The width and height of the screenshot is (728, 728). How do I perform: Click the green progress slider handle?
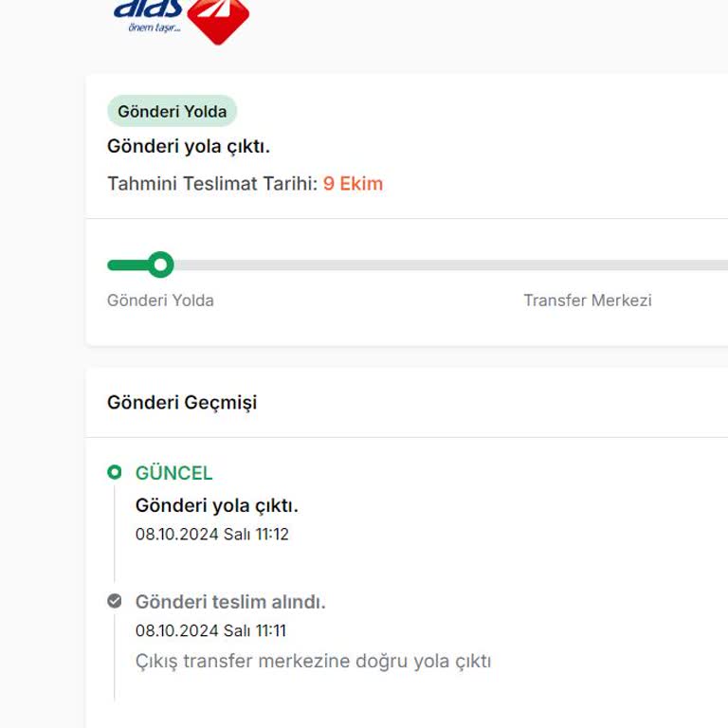[160, 264]
